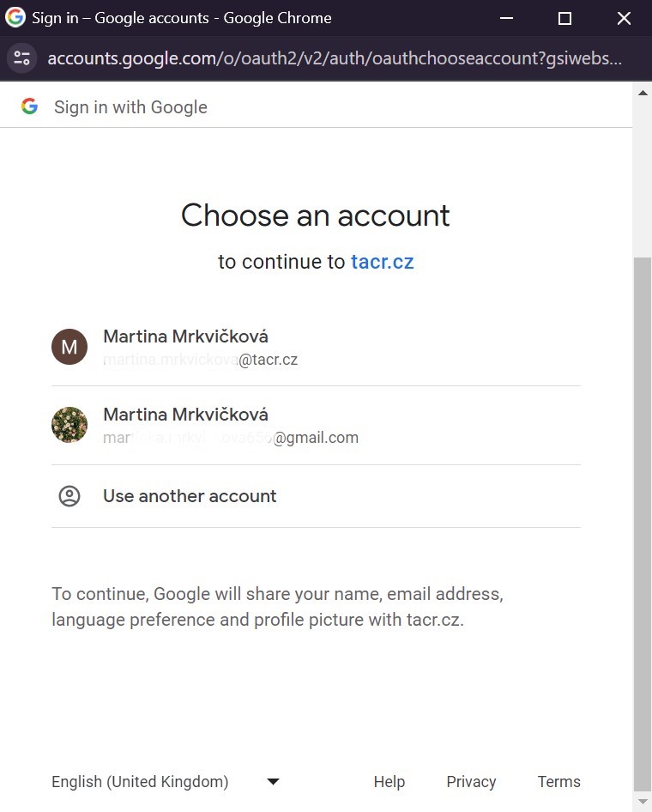Minimize the Chrome sign-in window
The image size is (652, 812).
coord(506,18)
